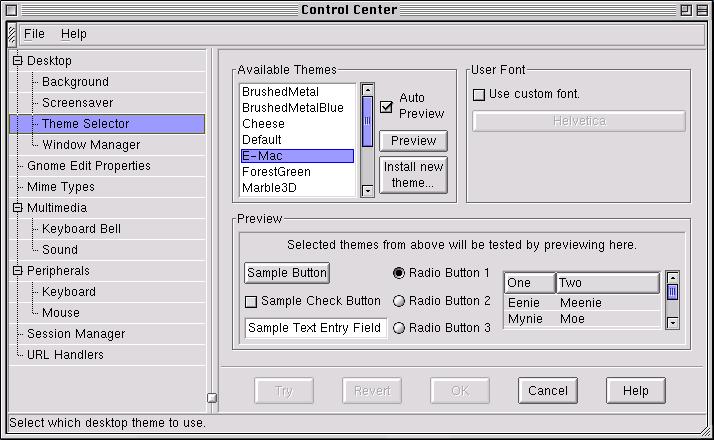Viewport: 714px width, 440px height.
Task: Select Radio Button 2 in preview
Action: tap(399, 301)
